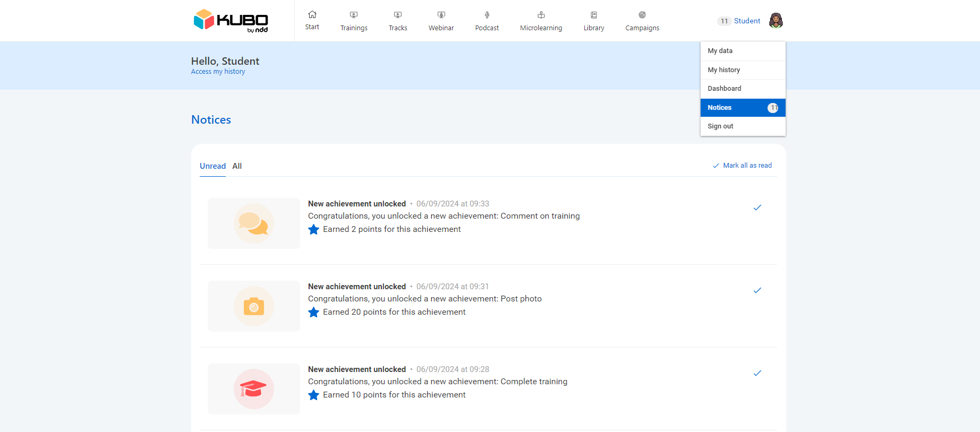The image size is (980, 432).
Task: Click the KUBO logo
Action: coord(231,21)
